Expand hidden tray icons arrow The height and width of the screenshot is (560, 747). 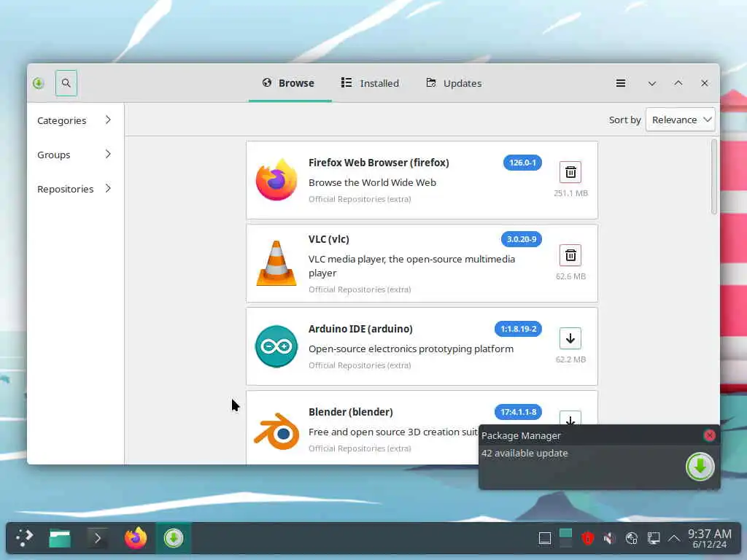(673, 539)
